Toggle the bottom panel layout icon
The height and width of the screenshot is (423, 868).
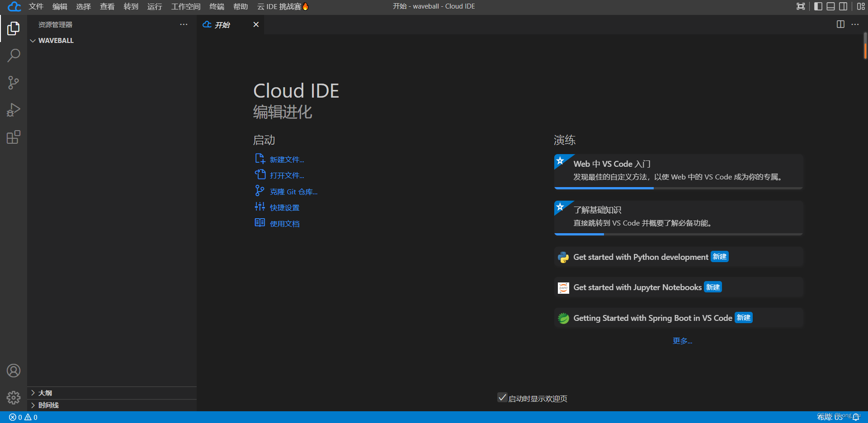pyautogui.click(x=830, y=6)
